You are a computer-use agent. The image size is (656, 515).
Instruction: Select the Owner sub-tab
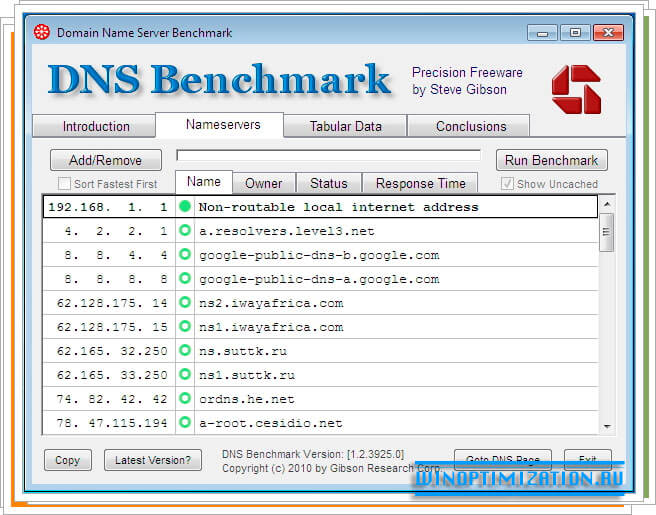point(264,183)
